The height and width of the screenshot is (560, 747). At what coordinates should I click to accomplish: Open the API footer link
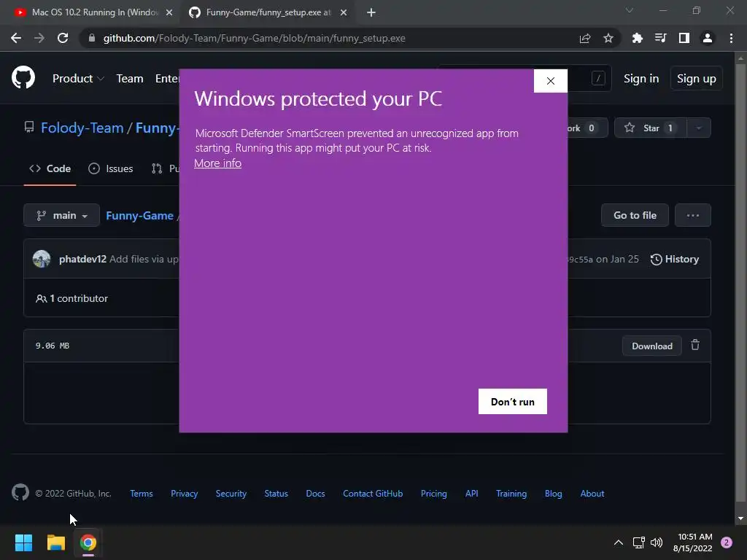(472, 494)
